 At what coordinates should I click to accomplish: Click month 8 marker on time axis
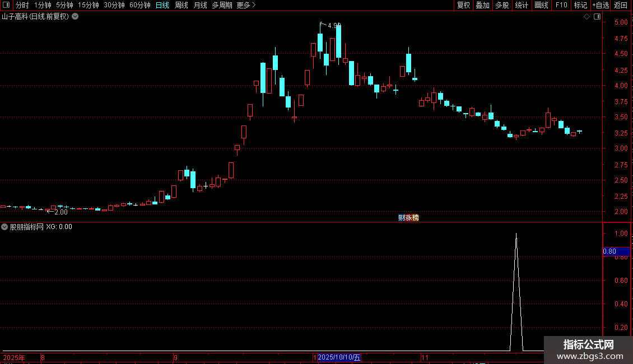[43, 357]
